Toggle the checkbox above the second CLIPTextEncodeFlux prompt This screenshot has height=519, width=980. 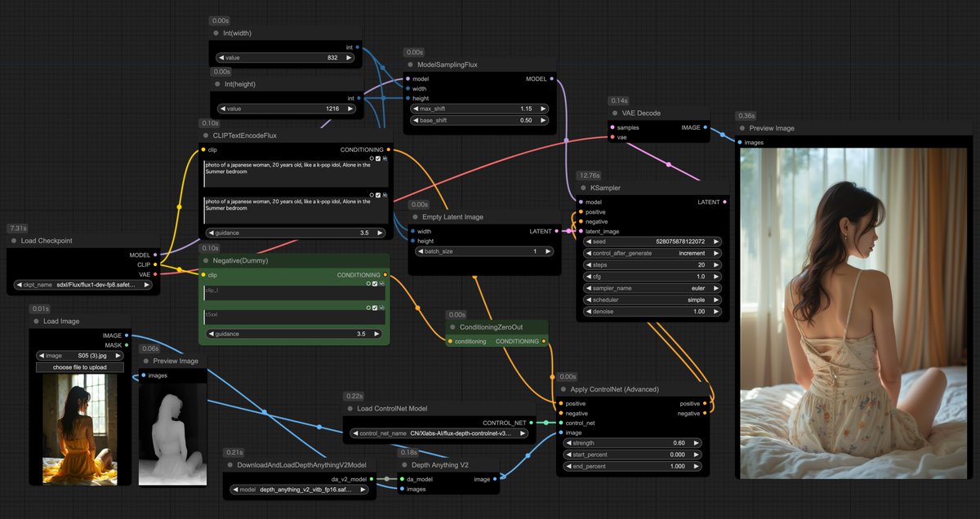click(377, 195)
